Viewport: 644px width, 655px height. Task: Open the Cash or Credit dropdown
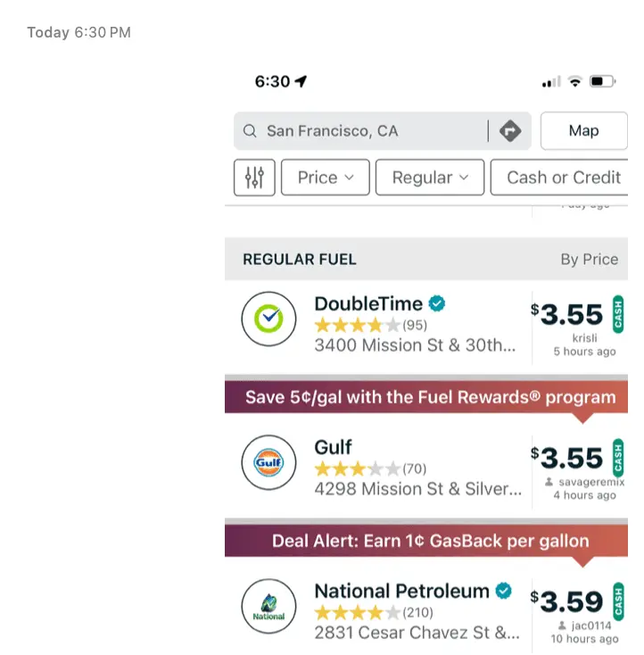click(x=562, y=178)
